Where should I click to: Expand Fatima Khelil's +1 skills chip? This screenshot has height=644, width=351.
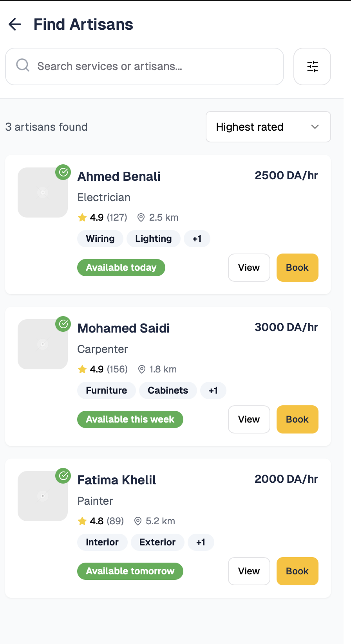click(201, 542)
